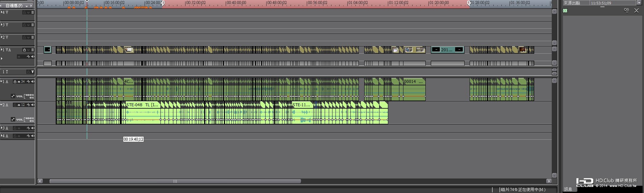Mute speaker on the 3 A track
The height and width of the screenshot is (193, 644).
(33, 128)
